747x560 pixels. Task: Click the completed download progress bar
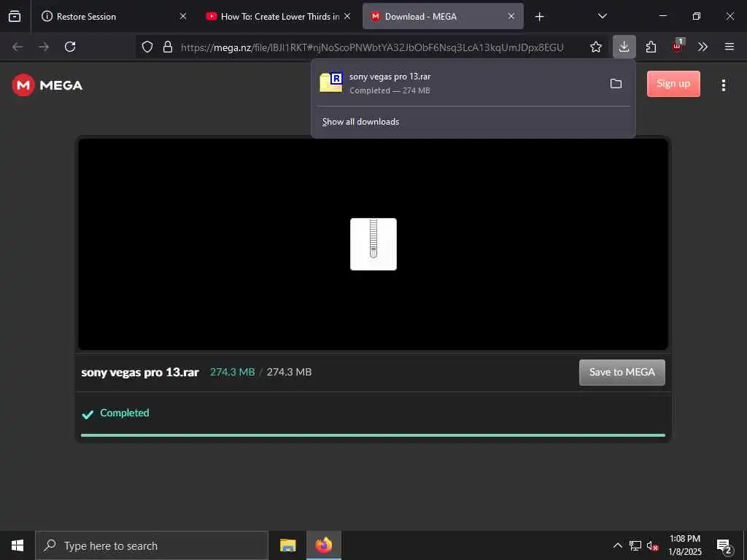coord(373,435)
